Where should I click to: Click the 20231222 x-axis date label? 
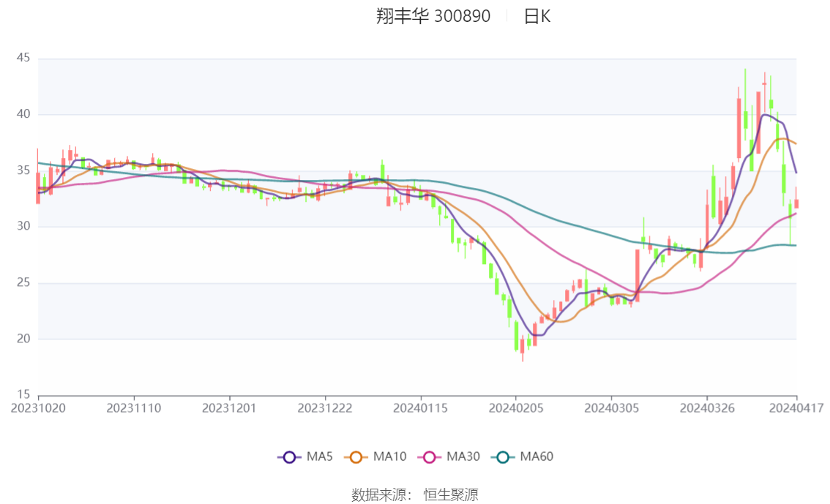coord(325,408)
